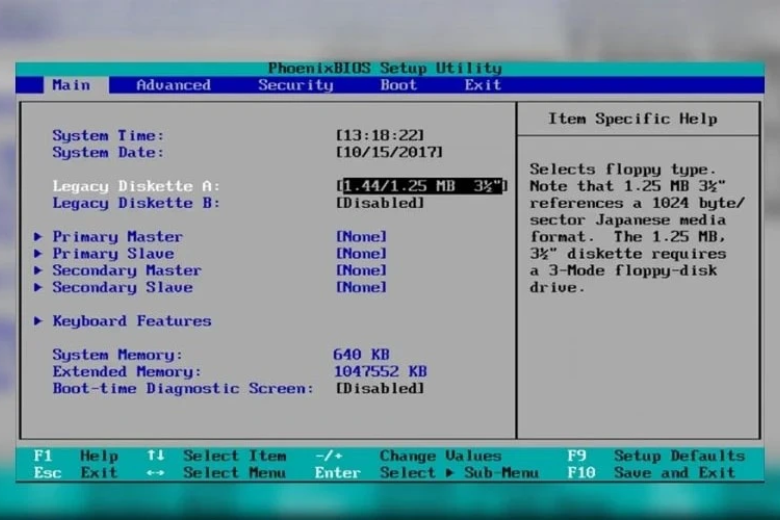Click the Select Item legend text
This screenshot has height=520, width=780.
(x=234, y=456)
